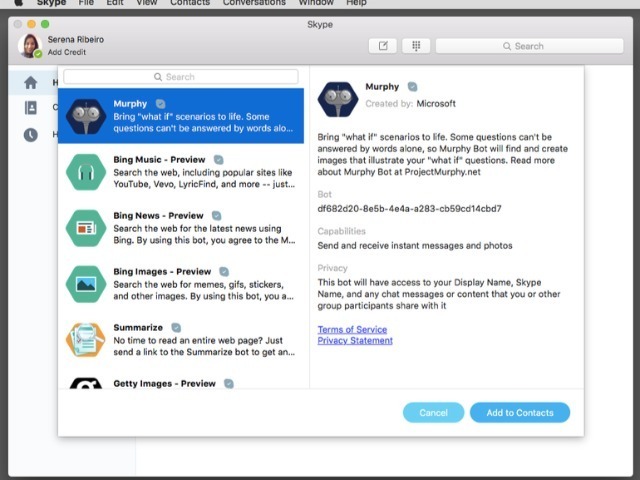Click the yellow minimize window button

(x=31, y=24)
